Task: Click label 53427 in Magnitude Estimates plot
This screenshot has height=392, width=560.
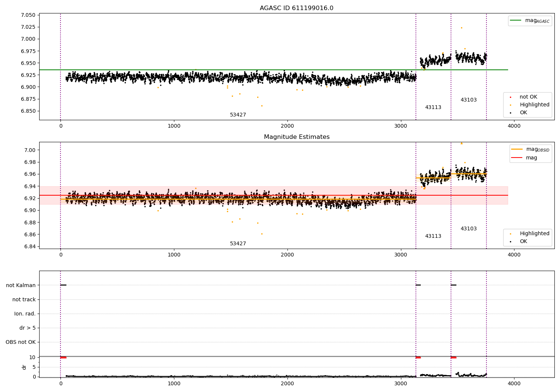Action: click(x=238, y=244)
